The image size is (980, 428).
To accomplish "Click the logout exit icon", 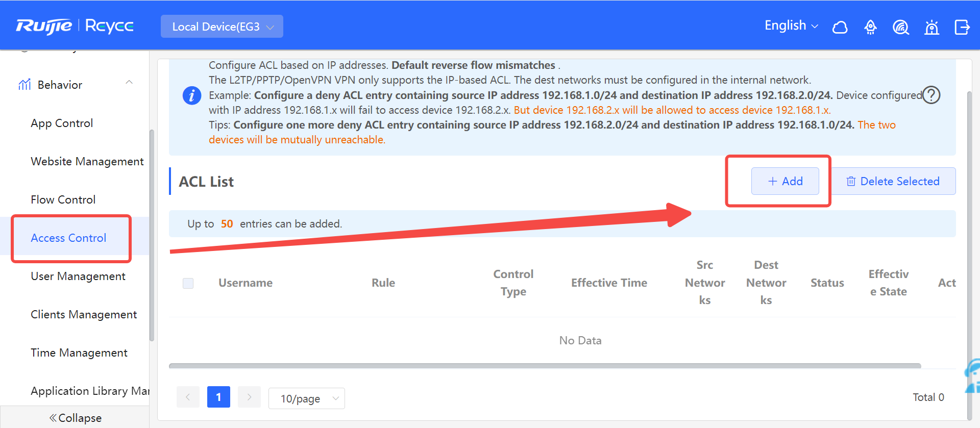I will point(962,27).
